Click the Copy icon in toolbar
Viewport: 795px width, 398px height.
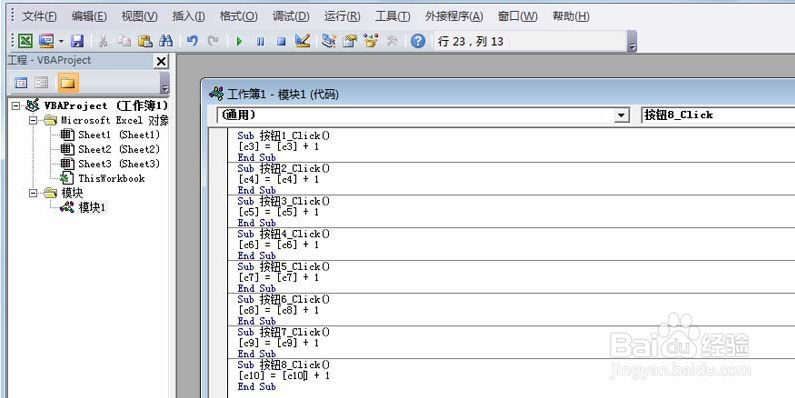click(x=124, y=41)
